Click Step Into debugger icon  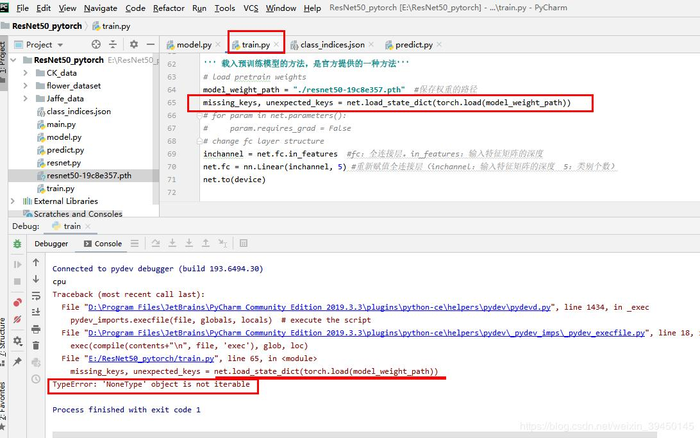point(172,243)
